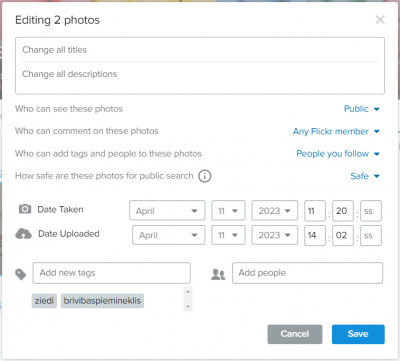Open the Date Taken month dropdown
Image resolution: width=400 pixels, height=361 pixels.
pos(167,210)
